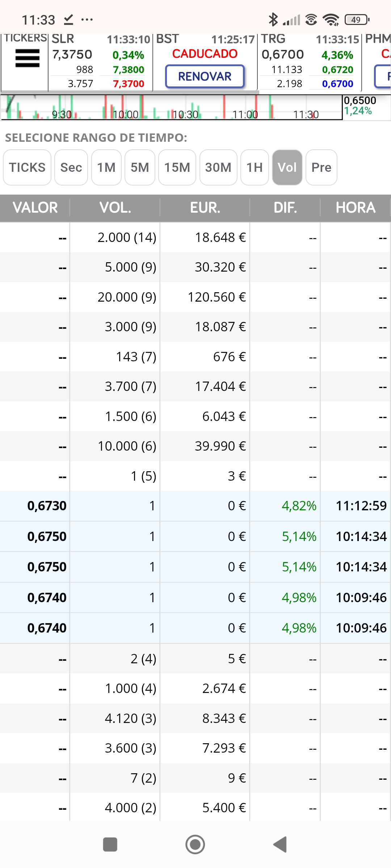Switch to the 5M range
This screenshot has width=391, height=868.
point(140,167)
